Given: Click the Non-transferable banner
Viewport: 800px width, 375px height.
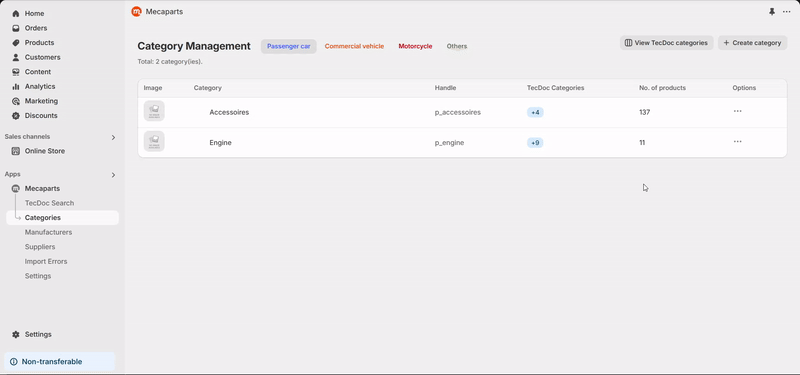Looking at the screenshot, I should click(60, 362).
